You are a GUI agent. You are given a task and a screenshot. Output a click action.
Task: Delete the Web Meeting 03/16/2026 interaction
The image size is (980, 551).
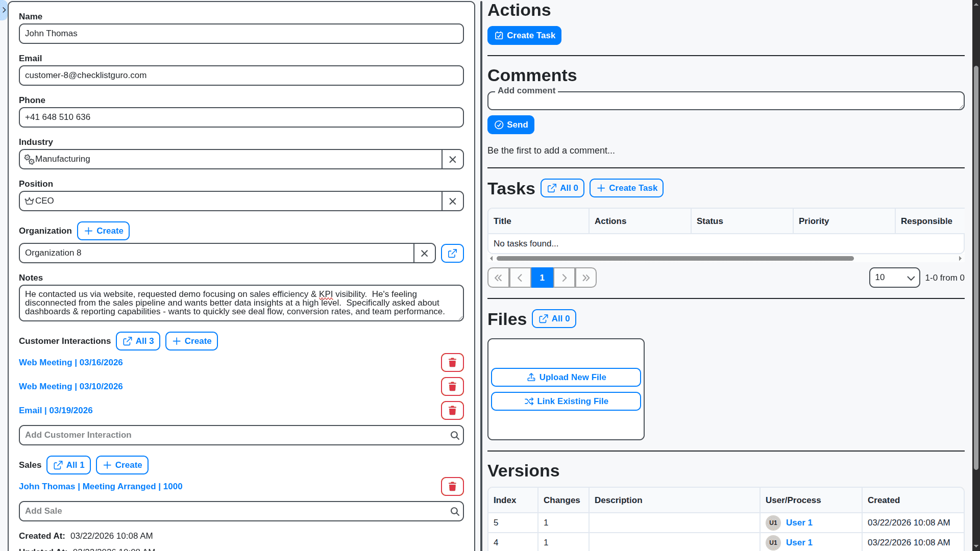click(452, 362)
